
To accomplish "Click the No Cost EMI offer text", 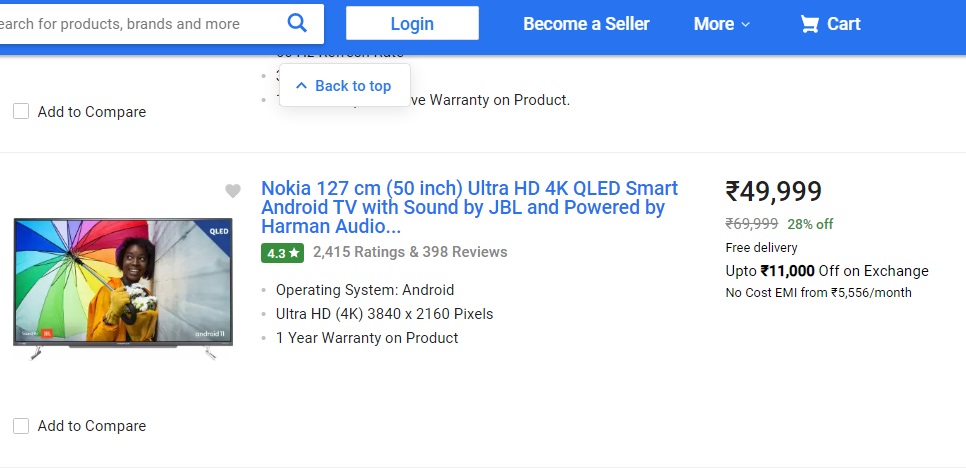I will pos(818,293).
